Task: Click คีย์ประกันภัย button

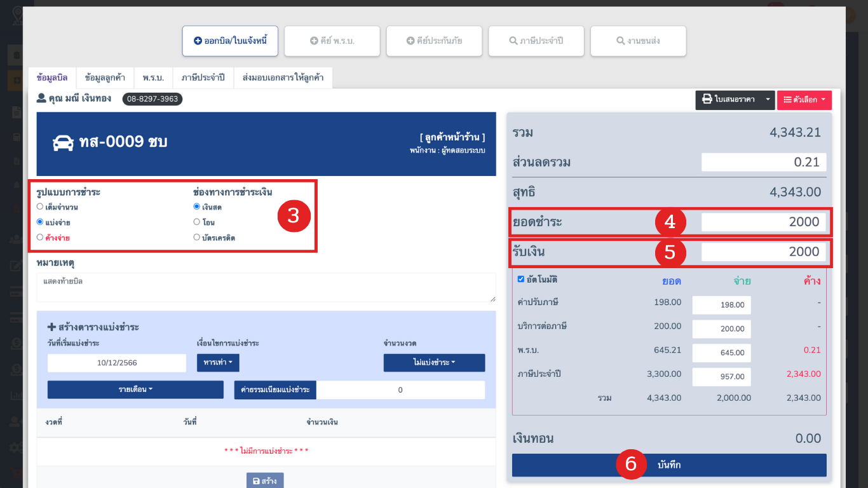Action: pyautogui.click(x=434, y=41)
